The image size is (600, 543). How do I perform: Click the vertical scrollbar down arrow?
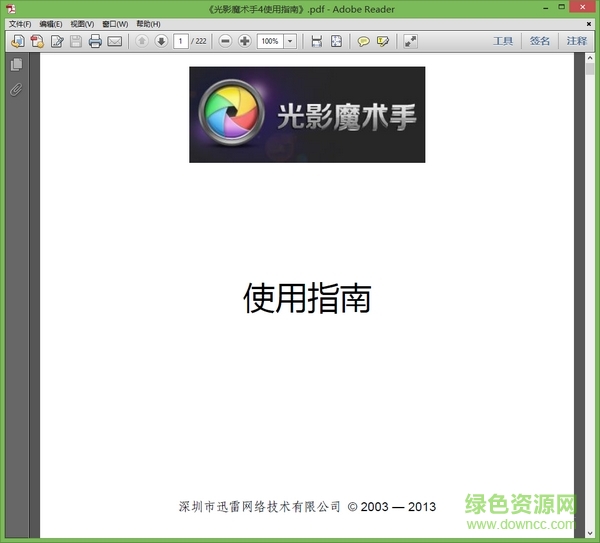pyautogui.click(x=590, y=533)
